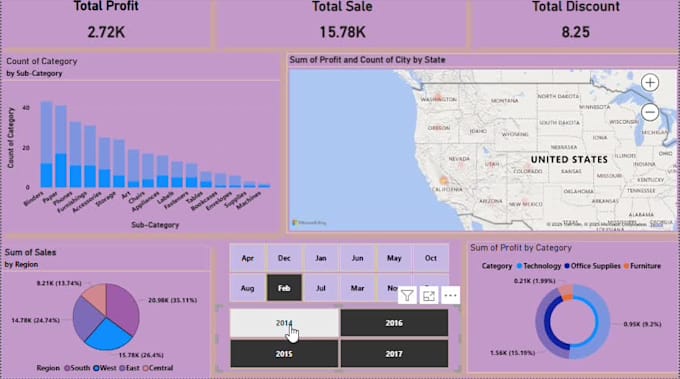Select Furniture in the Category legend
Screen dimensions: 680x379
coord(642,266)
